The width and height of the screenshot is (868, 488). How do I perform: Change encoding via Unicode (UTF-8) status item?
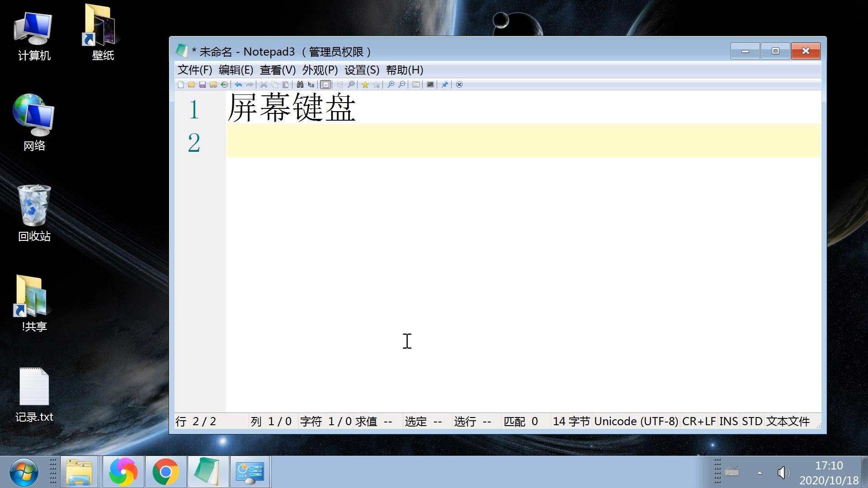(x=636, y=421)
